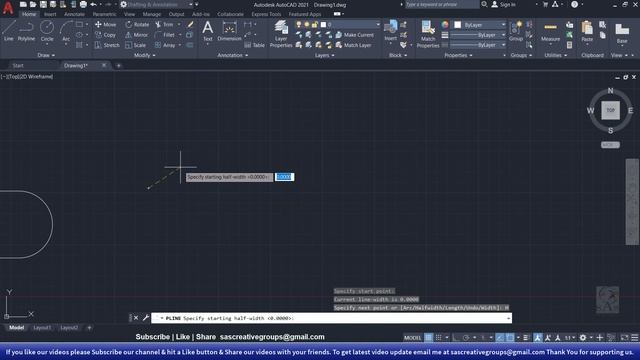640x360 pixels.
Task: Toggle polar tracking in status bar
Action: [x=466, y=338]
